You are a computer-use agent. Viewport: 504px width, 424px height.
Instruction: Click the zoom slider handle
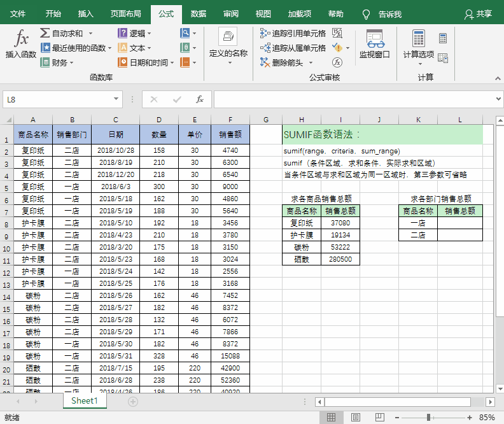coord(428,418)
